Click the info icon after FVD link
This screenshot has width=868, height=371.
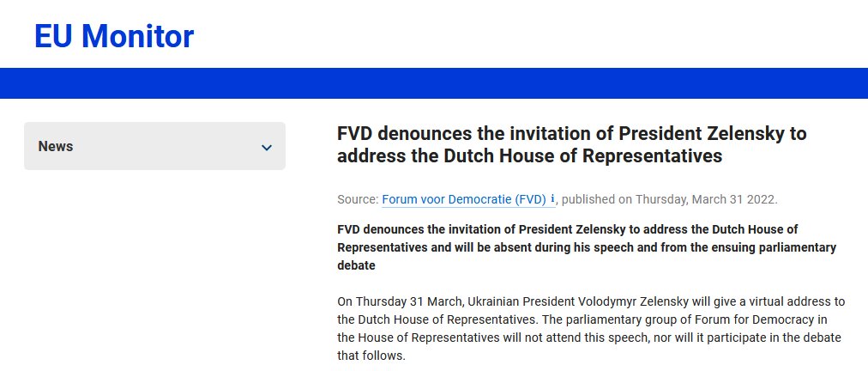[552, 198]
